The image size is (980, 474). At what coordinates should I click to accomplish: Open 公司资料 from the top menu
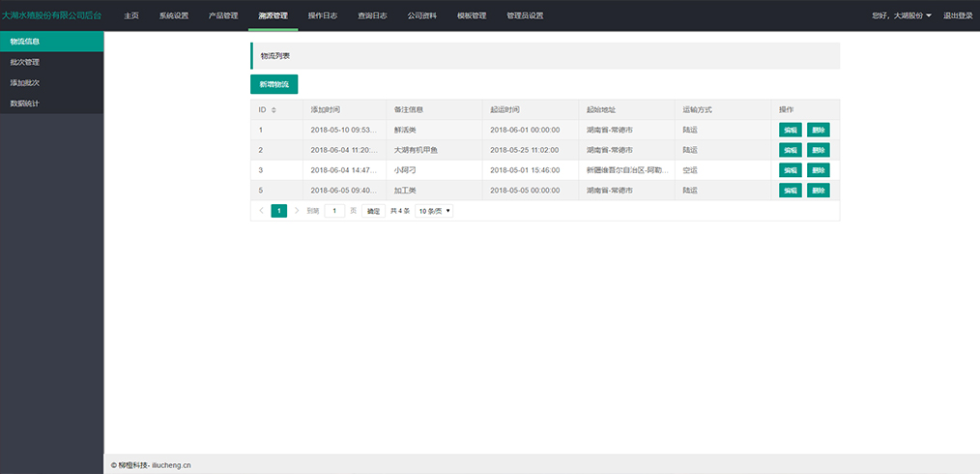421,15
